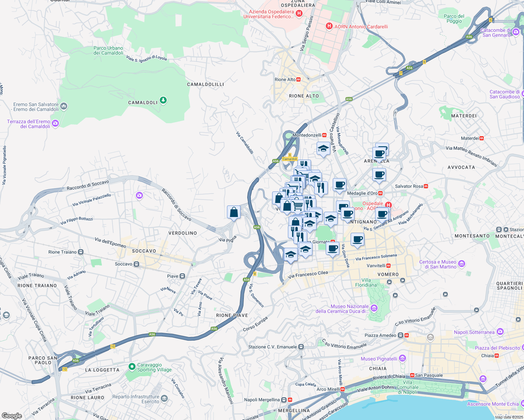Click the Map data ©2025 attribution
This screenshot has width=524, height=420.
click(509, 417)
